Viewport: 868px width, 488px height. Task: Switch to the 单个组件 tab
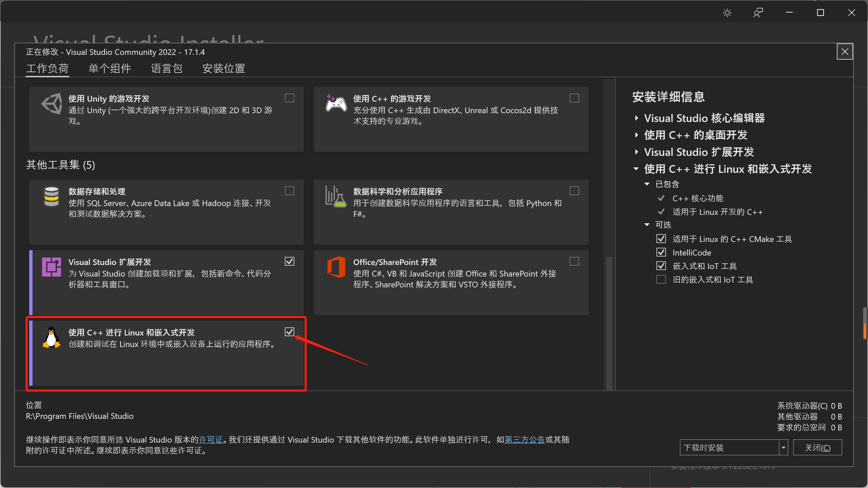109,68
